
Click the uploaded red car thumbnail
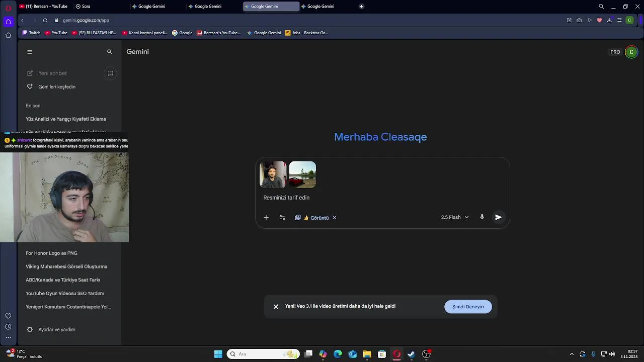tap(302, 174)
